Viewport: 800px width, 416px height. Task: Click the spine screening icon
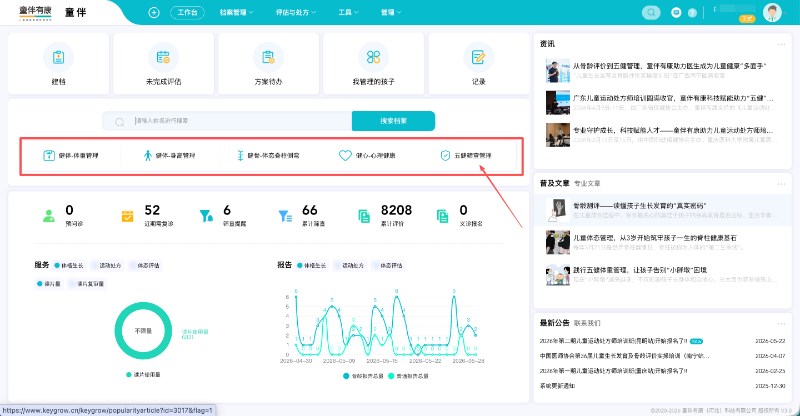tap(240, 155)
